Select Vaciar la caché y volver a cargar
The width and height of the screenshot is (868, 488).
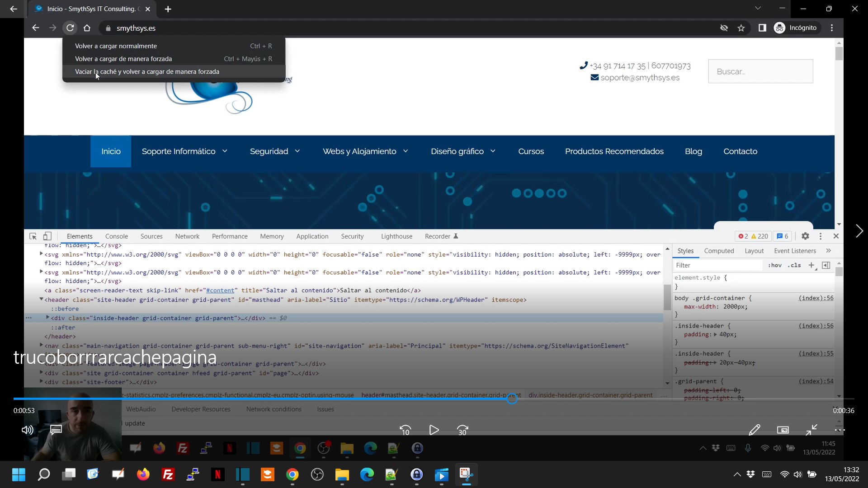point(147,72)
